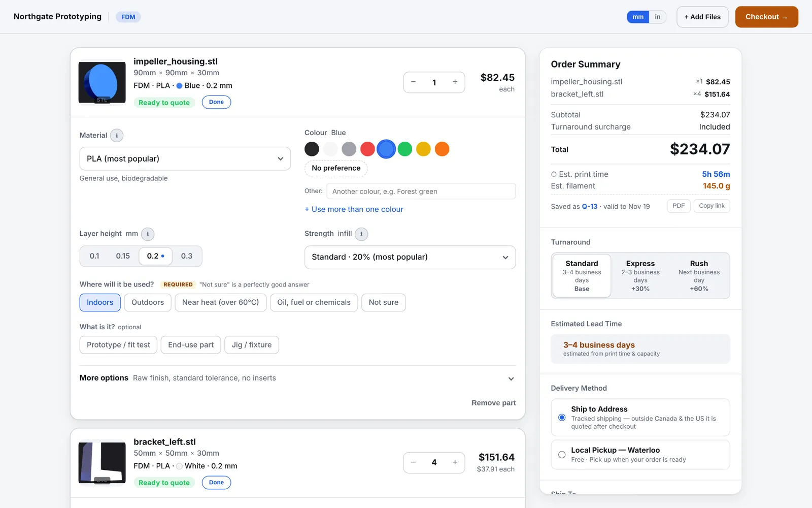Select Not sure usage chip
812x508 pixels.
coord(384,302)
